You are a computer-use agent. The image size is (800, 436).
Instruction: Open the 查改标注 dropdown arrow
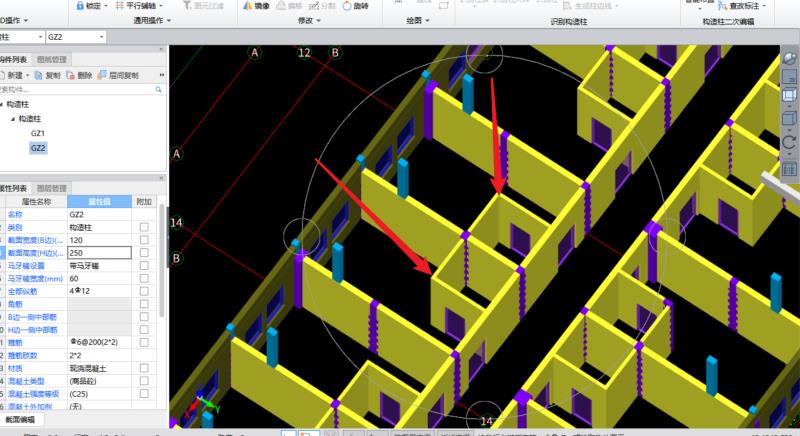point(764,6)
